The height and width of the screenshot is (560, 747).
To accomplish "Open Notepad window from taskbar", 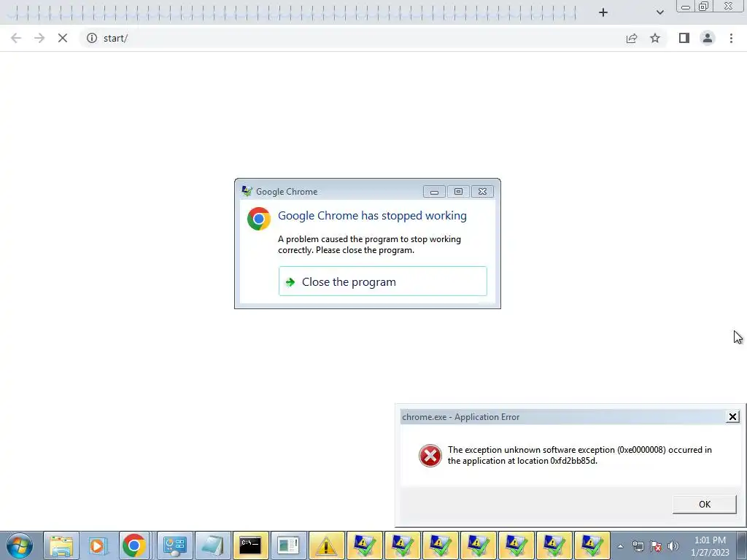I will (x=212, y=545).
